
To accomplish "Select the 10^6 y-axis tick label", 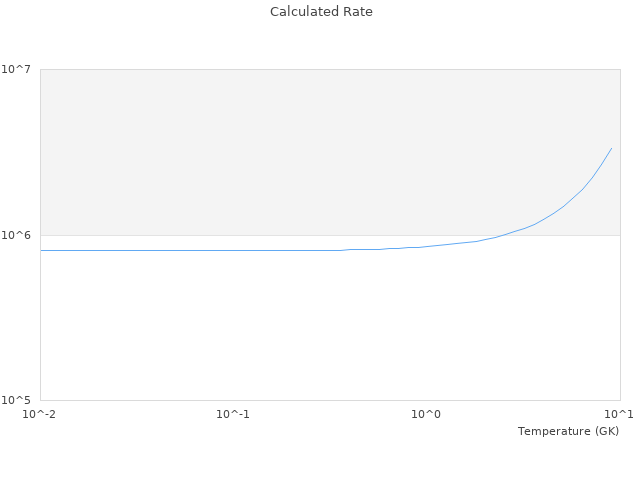I will coord(17,235).
